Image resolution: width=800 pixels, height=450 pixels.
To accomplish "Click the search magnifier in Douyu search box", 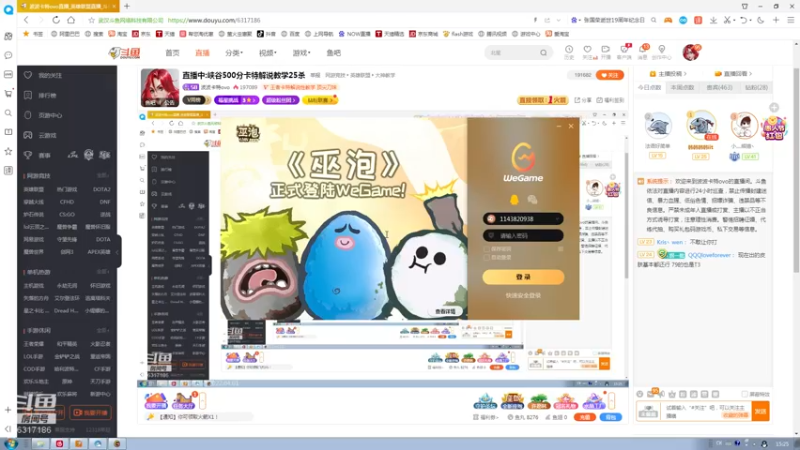I will pos(543,53).
